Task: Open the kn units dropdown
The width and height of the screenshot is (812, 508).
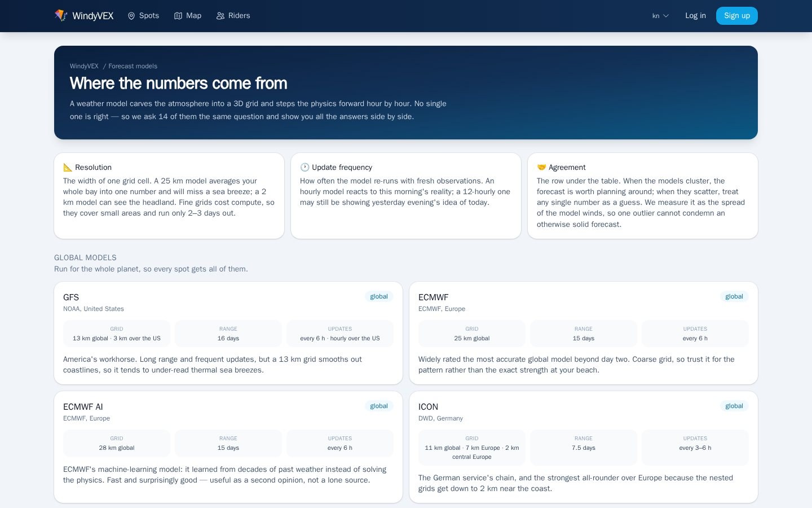Action: (x=660, y=16)
